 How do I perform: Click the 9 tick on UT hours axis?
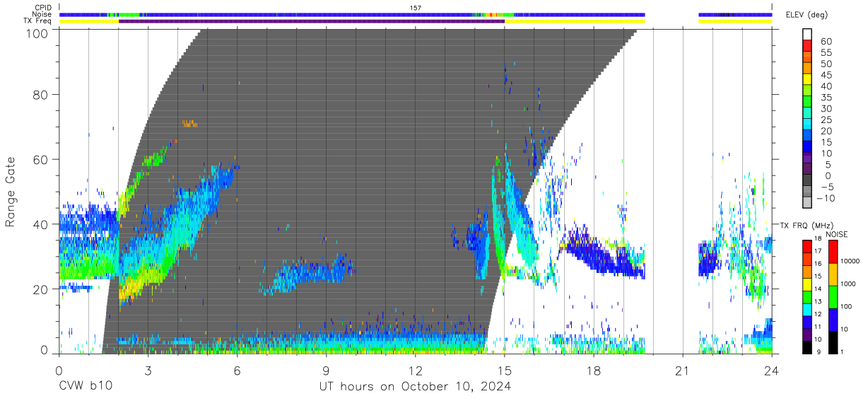326,370
